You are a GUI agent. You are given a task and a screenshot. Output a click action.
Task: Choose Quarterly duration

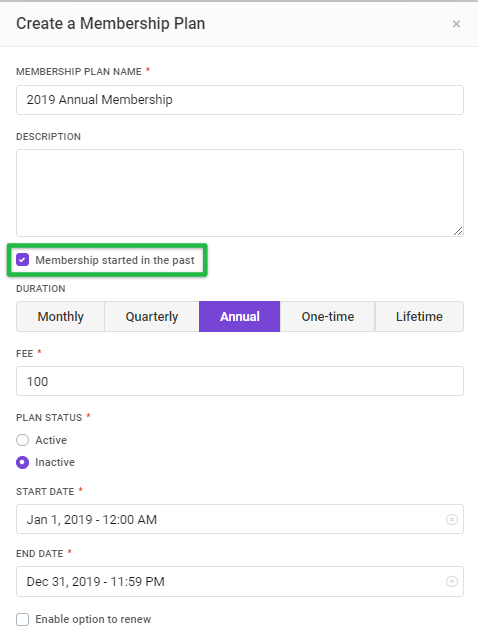pyautogui.click(x=152, y=317)
